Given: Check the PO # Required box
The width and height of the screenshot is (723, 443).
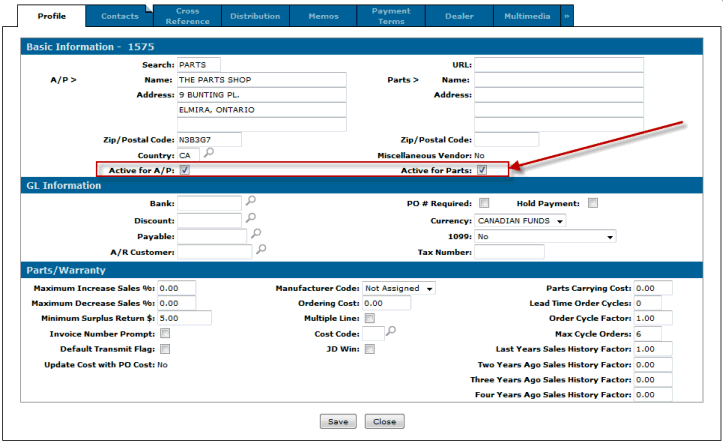Looking at the screenshot, I should tap(483, 203).
